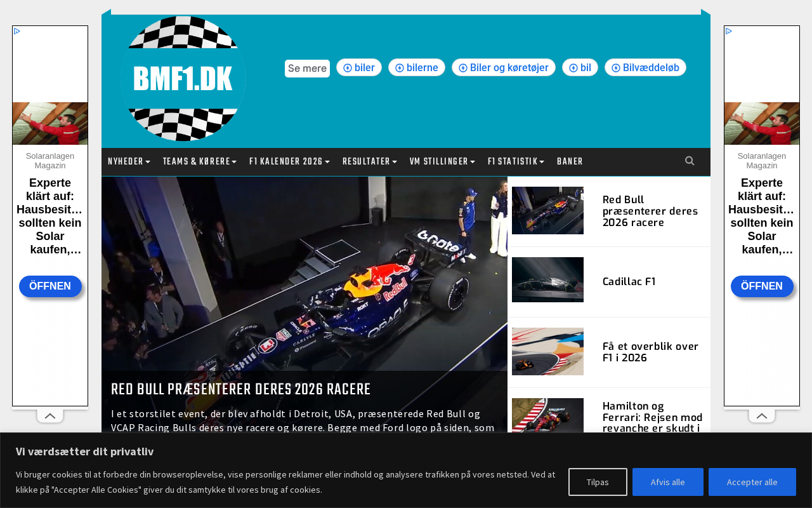Go to the Baner page
The image size is (812, 508).
[570, 162]
